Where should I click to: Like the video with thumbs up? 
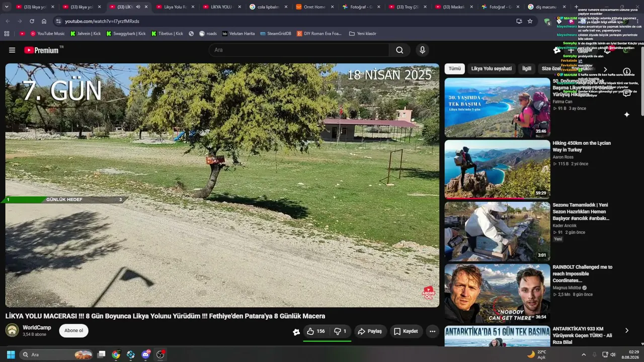(x=315, y=331)
